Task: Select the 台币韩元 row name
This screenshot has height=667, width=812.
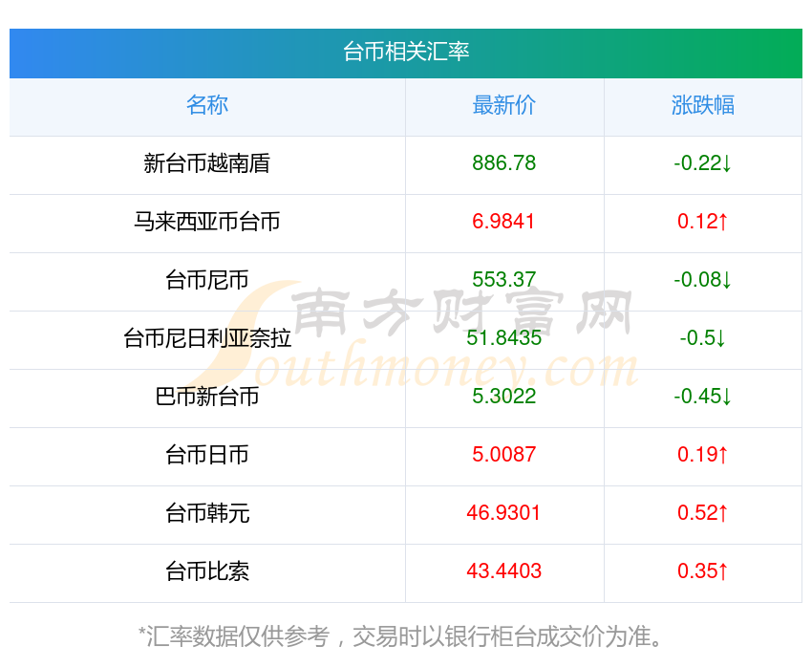Action: point(207,513)
